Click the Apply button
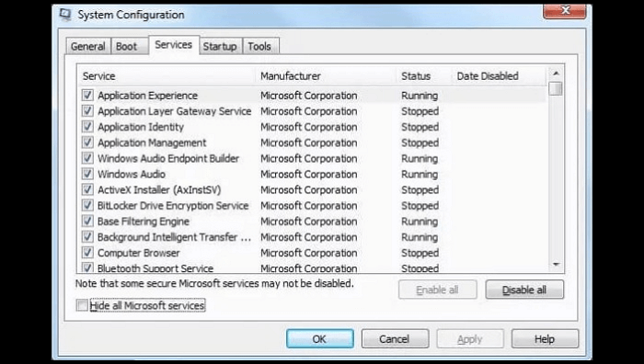Viewport: 644px width, 364px height. (470, 339)
